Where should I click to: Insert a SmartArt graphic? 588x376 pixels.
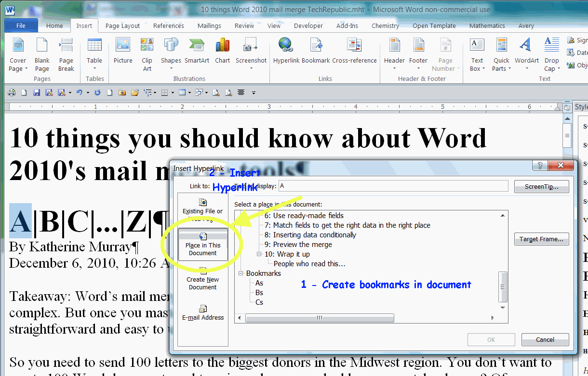(x=197, y=54)
